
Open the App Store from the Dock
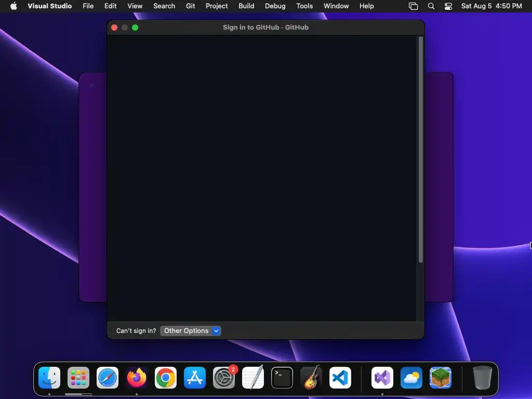click(195, 378)
